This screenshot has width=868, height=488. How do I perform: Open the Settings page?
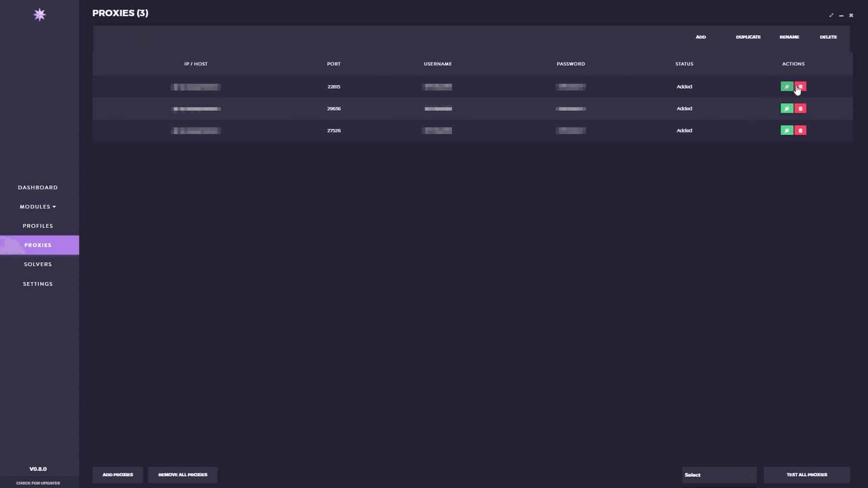click(x=38, y=284)
